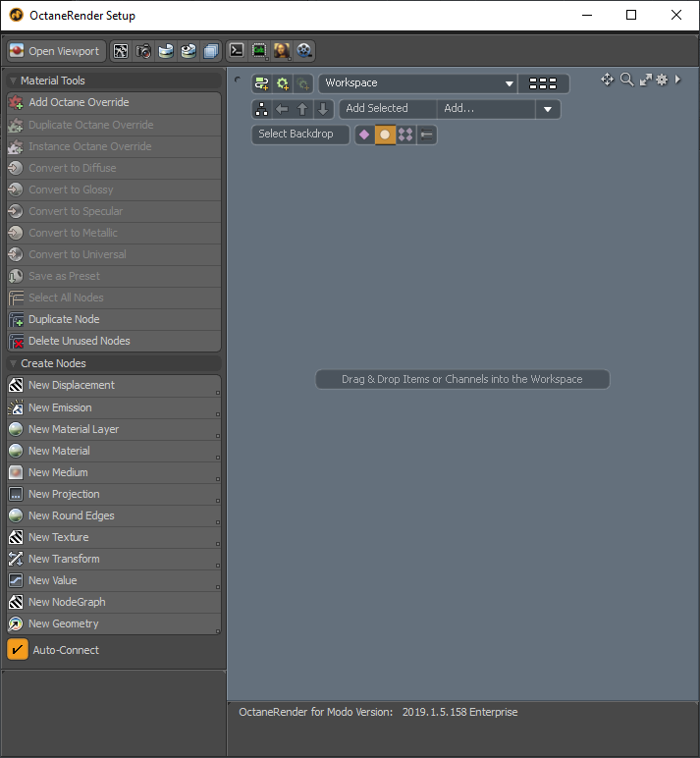Click the green GPU chip icon

(259, 51)
